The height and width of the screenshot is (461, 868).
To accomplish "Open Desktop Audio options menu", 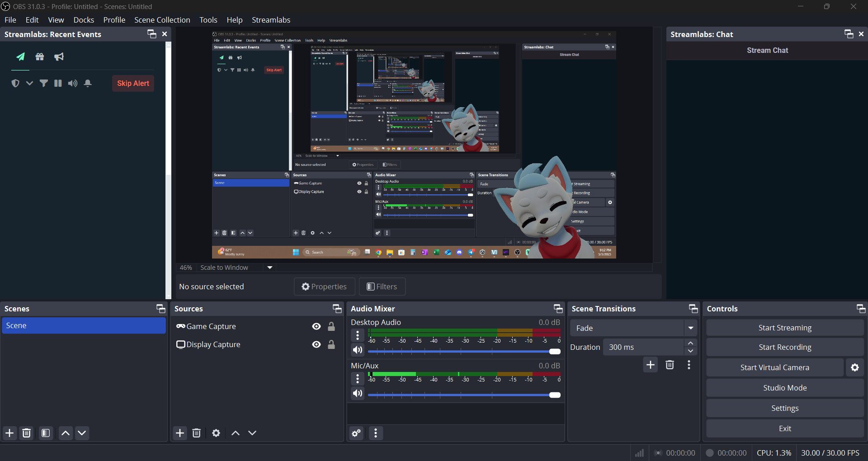I will coord(358,335).
